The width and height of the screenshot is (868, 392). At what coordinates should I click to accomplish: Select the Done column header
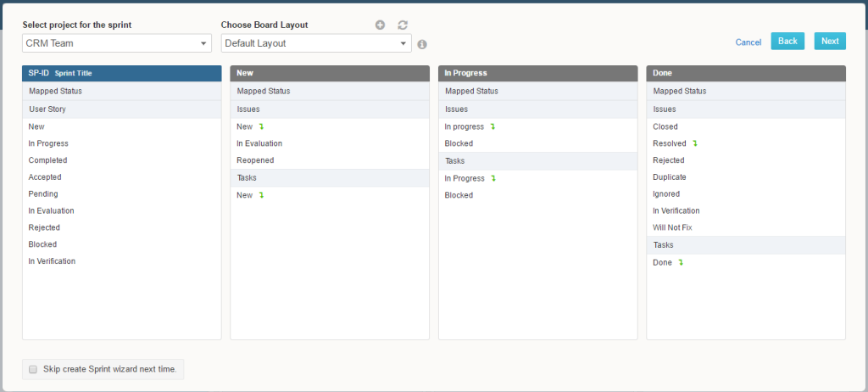745,74
